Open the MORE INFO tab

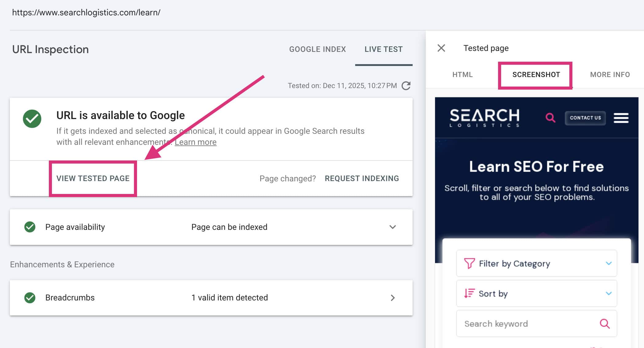tap(610, 75)
